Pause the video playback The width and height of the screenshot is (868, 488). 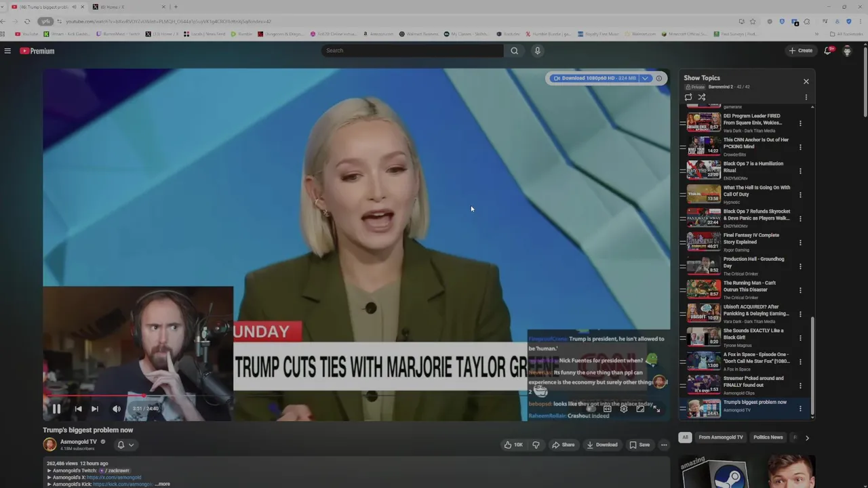pyautogui.click(x=56, y=409)
